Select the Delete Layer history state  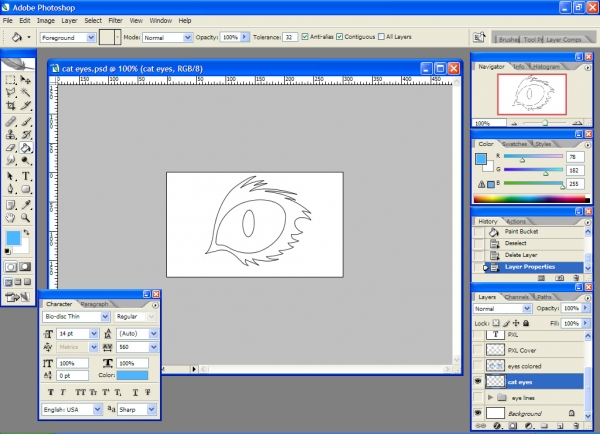click(x=521, y=255)
